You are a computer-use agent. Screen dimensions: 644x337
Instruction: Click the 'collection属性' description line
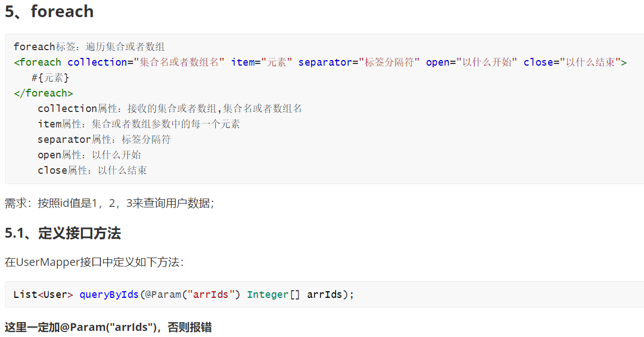click(x=170, y=109)
